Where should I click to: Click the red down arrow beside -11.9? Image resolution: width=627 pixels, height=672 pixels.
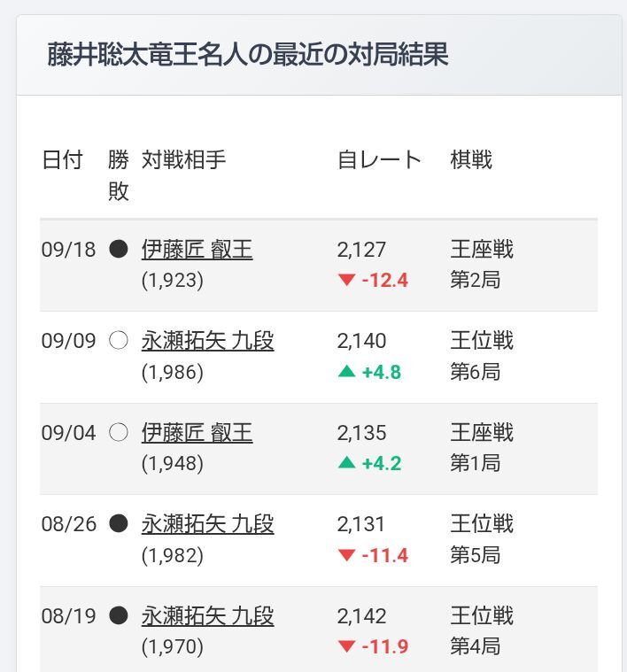tap(347, 646)
